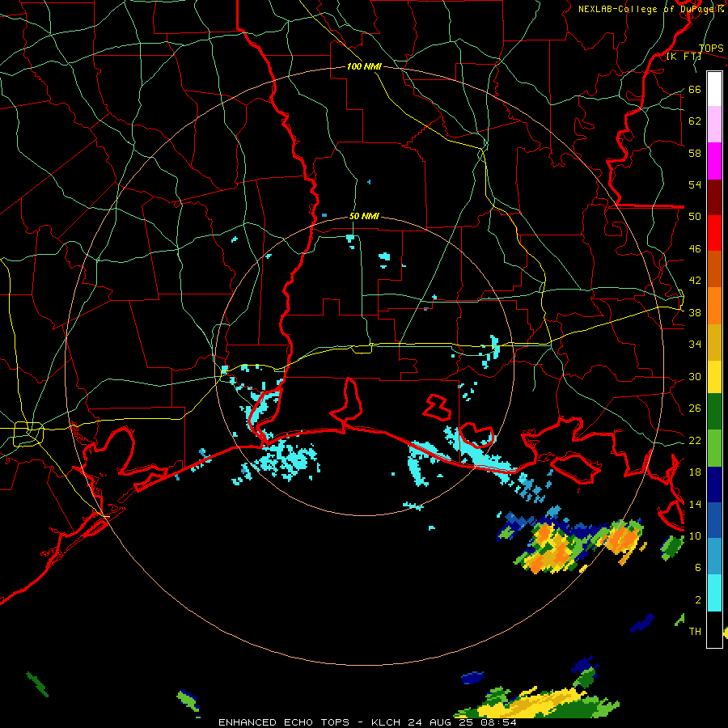Select the 100 NMI range ring label
The image size is (728, 728).
364,66
